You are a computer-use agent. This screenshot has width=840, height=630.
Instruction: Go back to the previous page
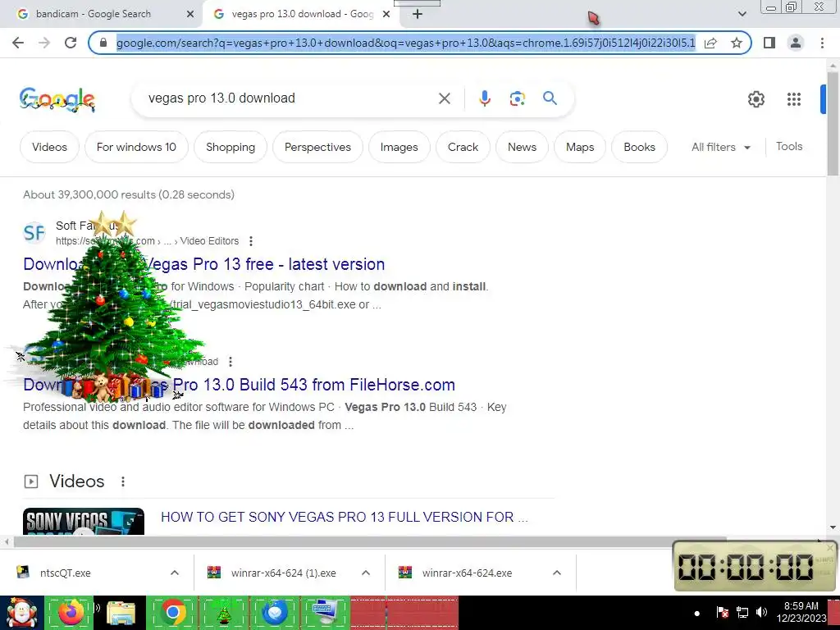pyautogui.click(x=18, y=43)
